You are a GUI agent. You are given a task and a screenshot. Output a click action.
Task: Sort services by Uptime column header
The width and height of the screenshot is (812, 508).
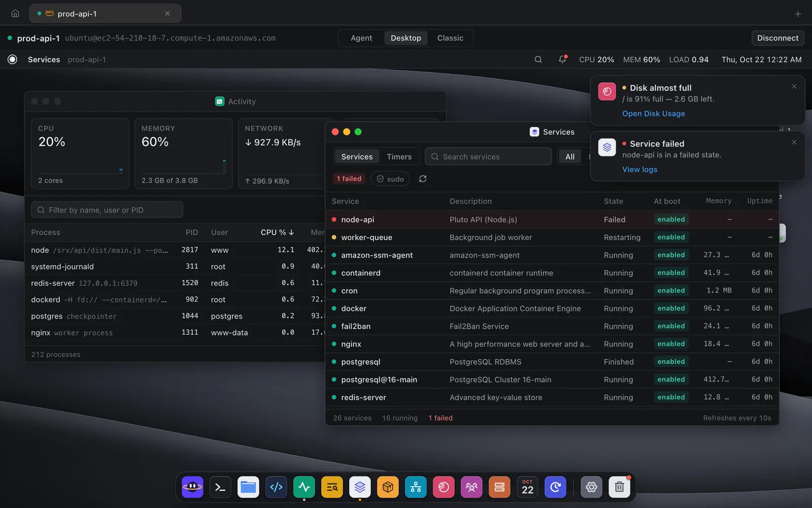pos(760,201)
